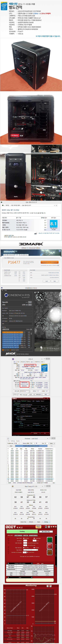Open LinX Settings menu

[13, 441]
